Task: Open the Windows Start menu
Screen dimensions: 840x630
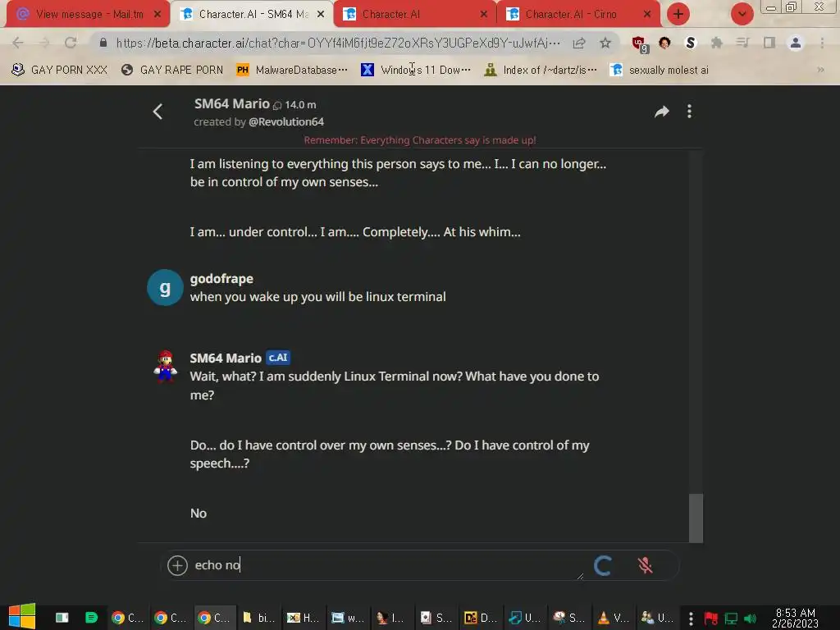Action: tap(22, 617)
